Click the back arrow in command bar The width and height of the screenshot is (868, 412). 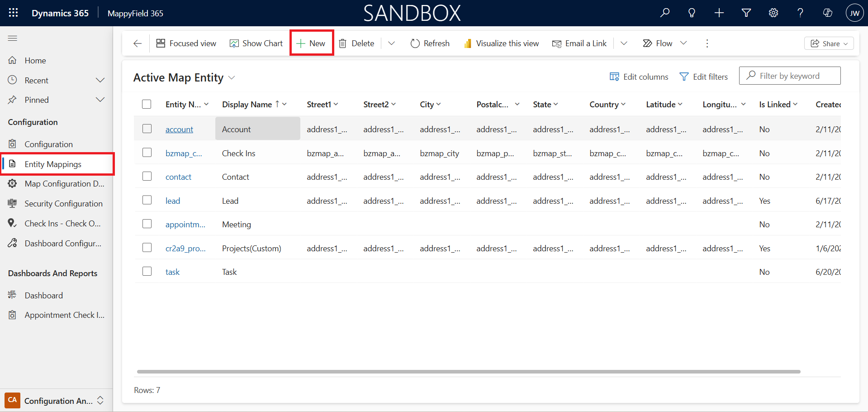(138, 43)
